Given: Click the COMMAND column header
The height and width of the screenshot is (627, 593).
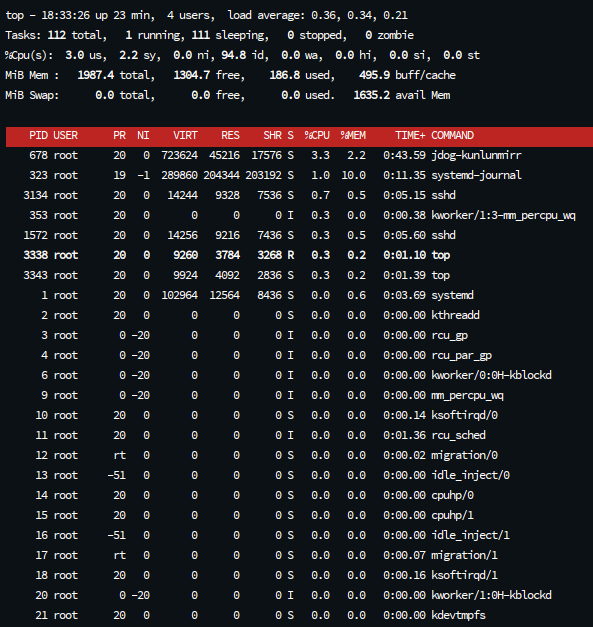Looking at the screenshot, I should [x=452, y=136].
